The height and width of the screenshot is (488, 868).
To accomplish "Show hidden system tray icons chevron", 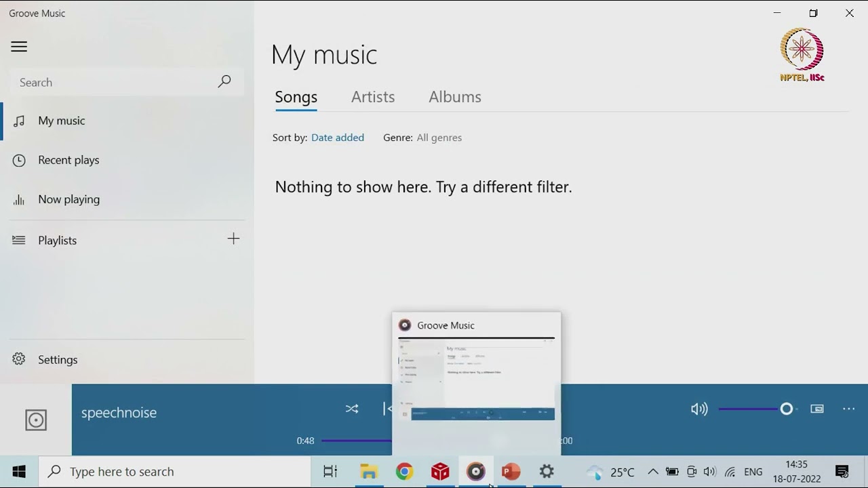I will [652, 472].
